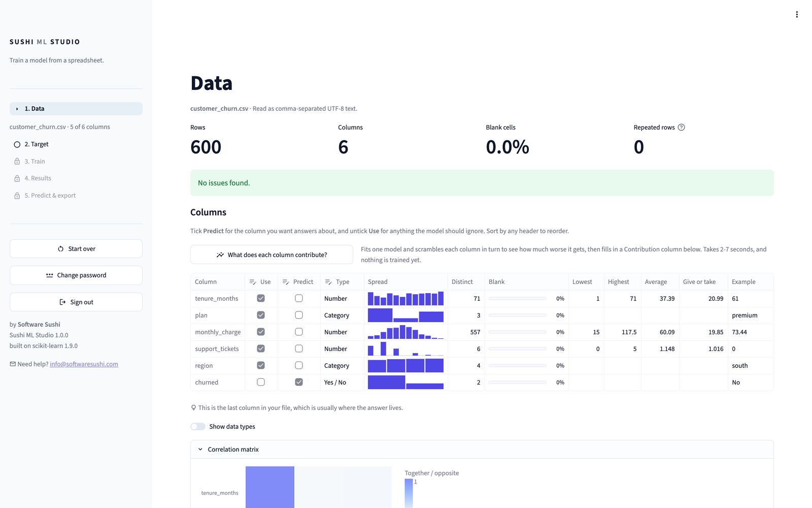Click the edit icon in Use header
This screenshot has height=508, width=812.
253,282
